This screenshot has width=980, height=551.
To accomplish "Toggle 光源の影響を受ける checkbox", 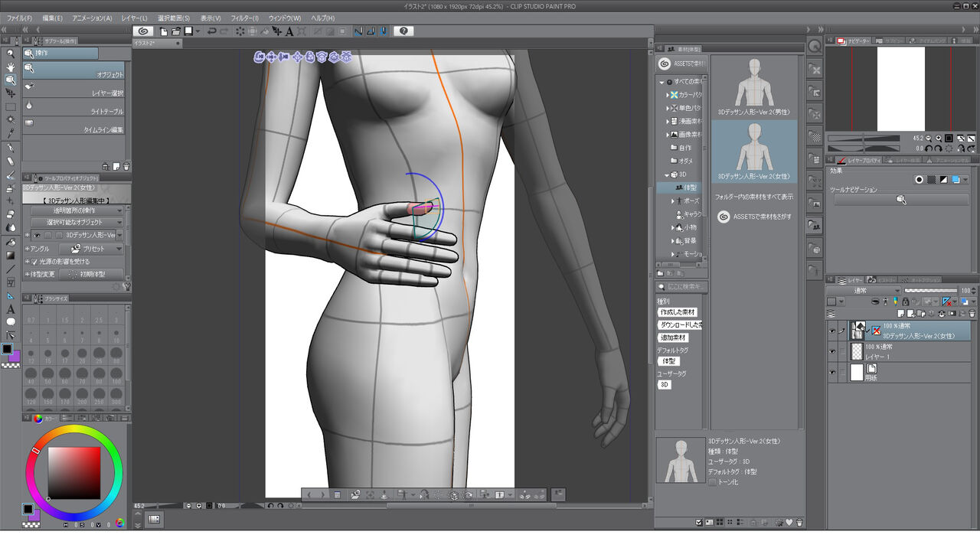I will [x=34, y=262].
